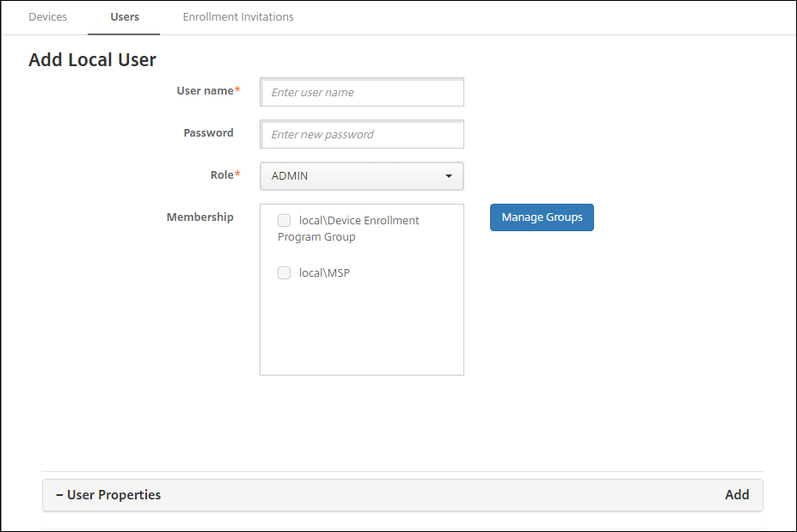Click the Password field label

208,133
